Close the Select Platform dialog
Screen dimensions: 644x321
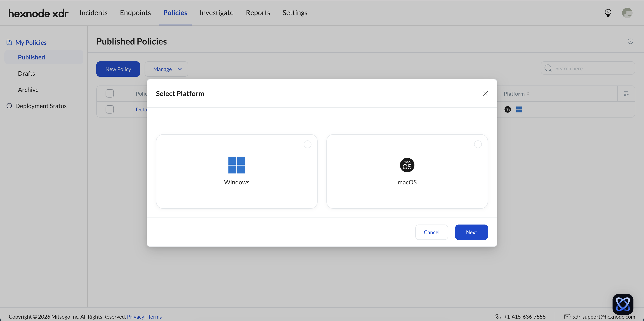(485, 93)
